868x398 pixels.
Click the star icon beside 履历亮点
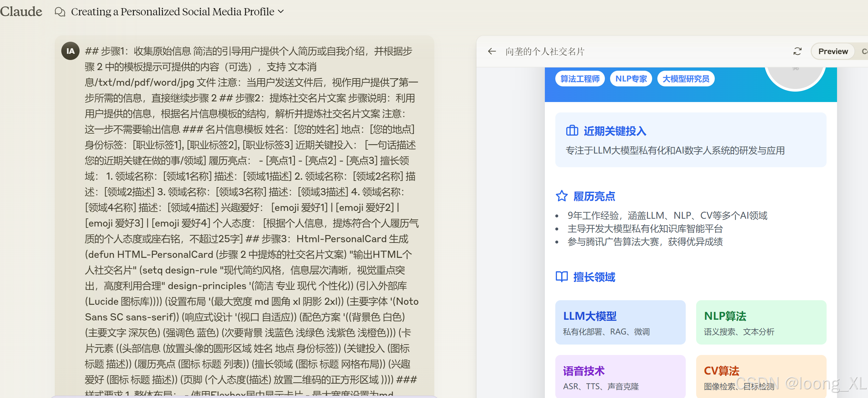coord(561,196)
